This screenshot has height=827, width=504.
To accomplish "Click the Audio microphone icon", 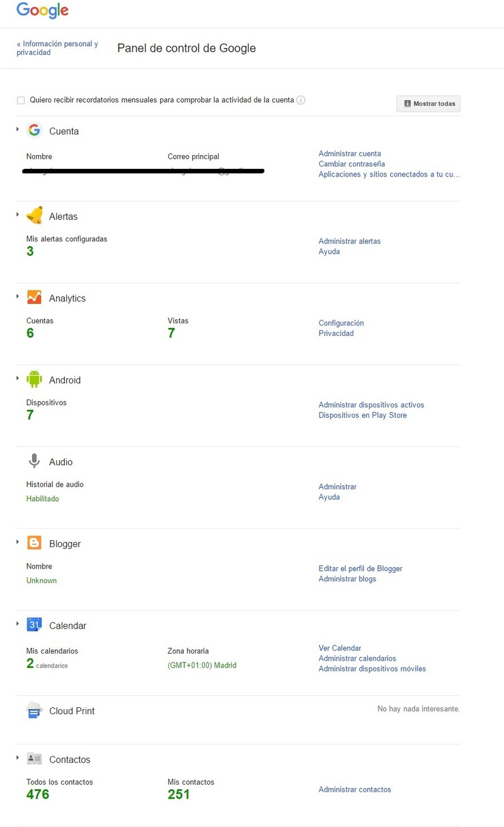I will pyautogui.click(x=35, y=461).
